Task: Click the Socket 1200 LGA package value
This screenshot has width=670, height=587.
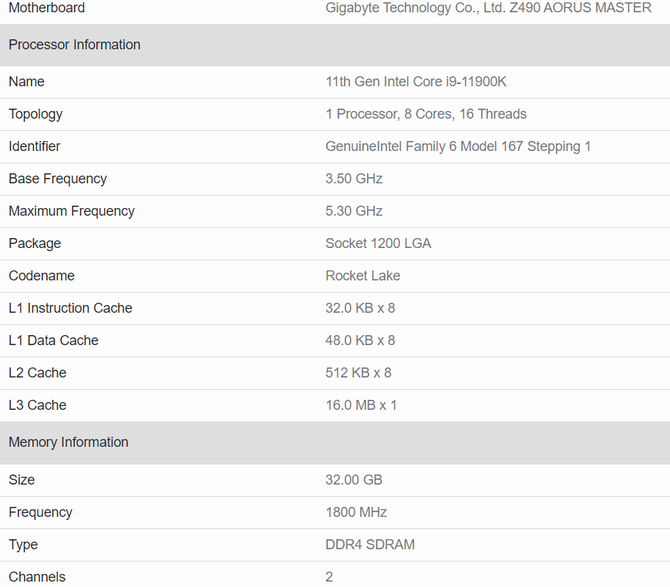Action: point(378,244)
